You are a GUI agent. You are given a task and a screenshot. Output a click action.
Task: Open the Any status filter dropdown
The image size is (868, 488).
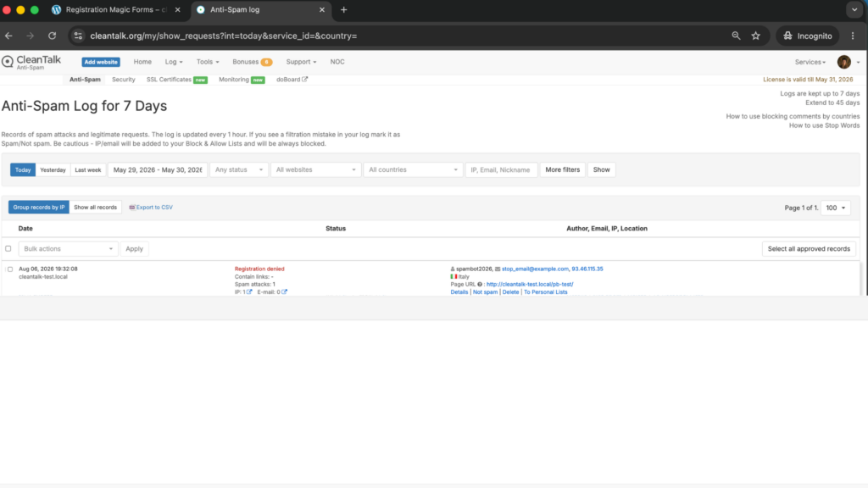(x=239, y=169)
